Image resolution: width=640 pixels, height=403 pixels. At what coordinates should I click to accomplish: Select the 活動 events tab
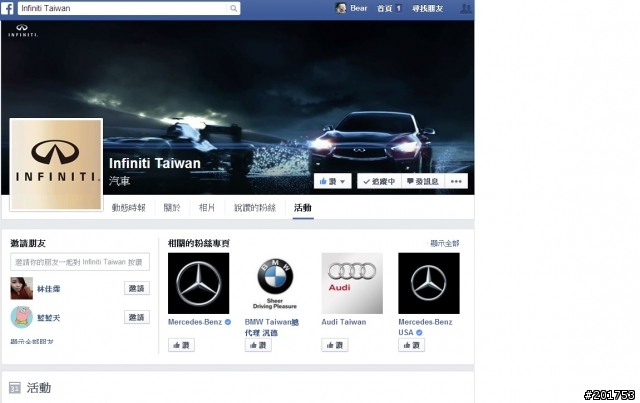point(303,208)
